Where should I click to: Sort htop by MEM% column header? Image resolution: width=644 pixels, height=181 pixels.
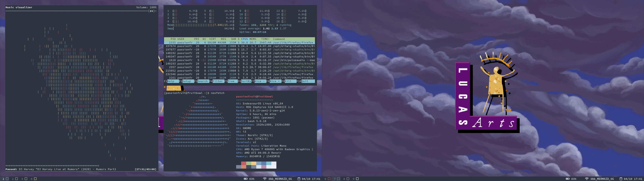tap(253, 39)
